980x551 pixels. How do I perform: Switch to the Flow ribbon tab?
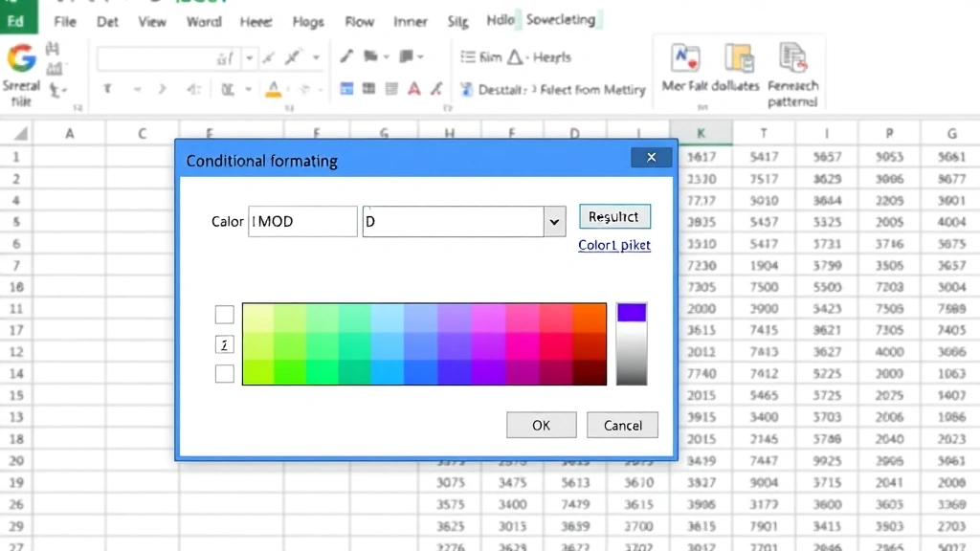click(x=359, y=21)
